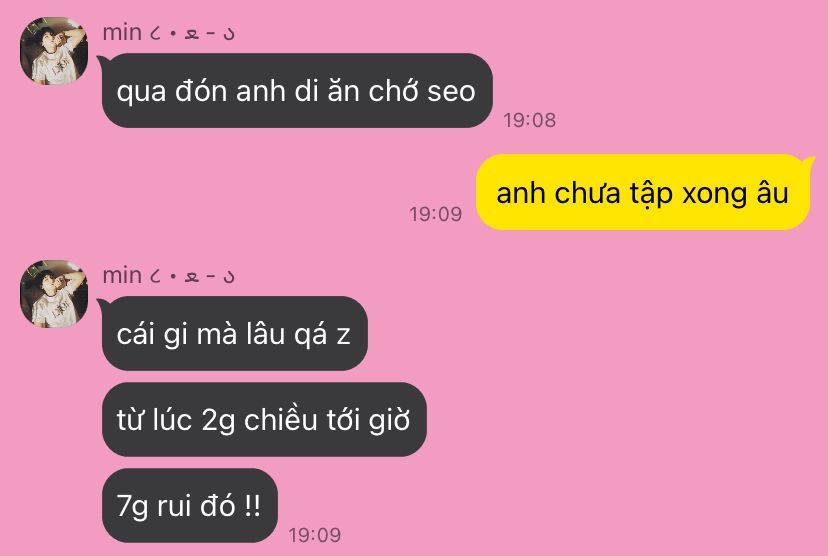Click the 19:08 timestamp
828x556 pixels.
point(529,120)
